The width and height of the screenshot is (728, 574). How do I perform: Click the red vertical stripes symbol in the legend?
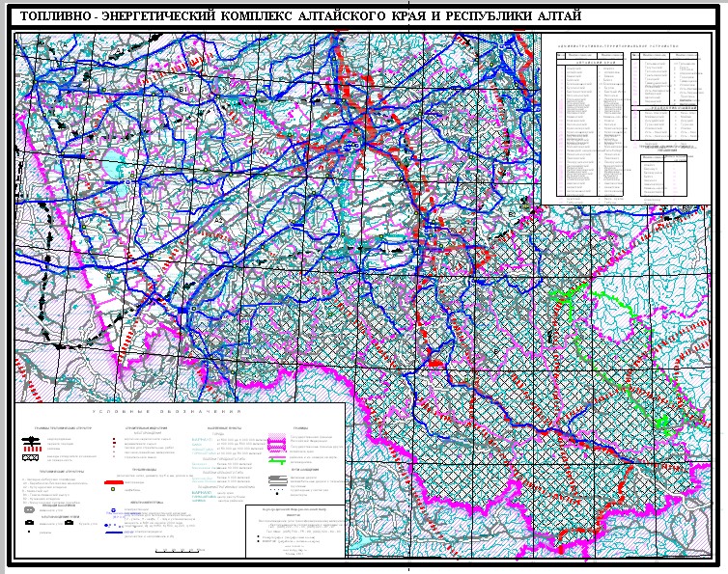click(x=33, y=449)
